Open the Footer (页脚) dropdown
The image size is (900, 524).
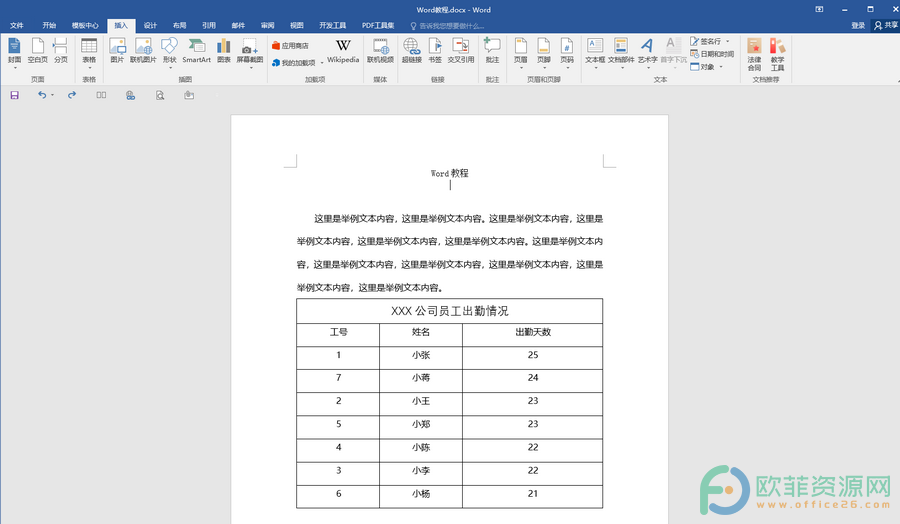pos(544,52)
